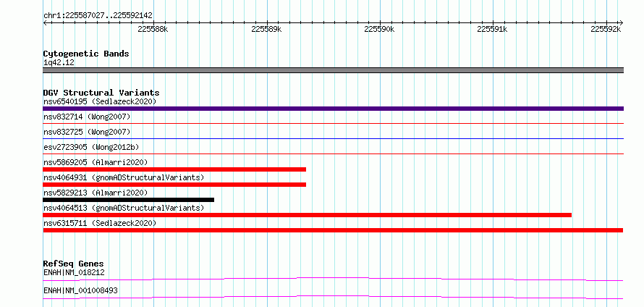Screen dimensions: 644x307
Task: Select the red nsv6315711 variant bar
Action: coord(333,230)
